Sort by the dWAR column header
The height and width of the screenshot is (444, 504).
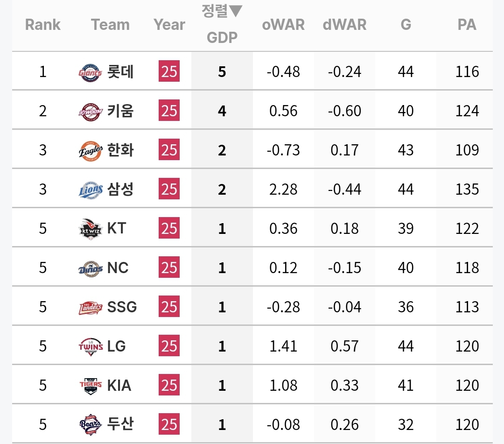[344, 25]
